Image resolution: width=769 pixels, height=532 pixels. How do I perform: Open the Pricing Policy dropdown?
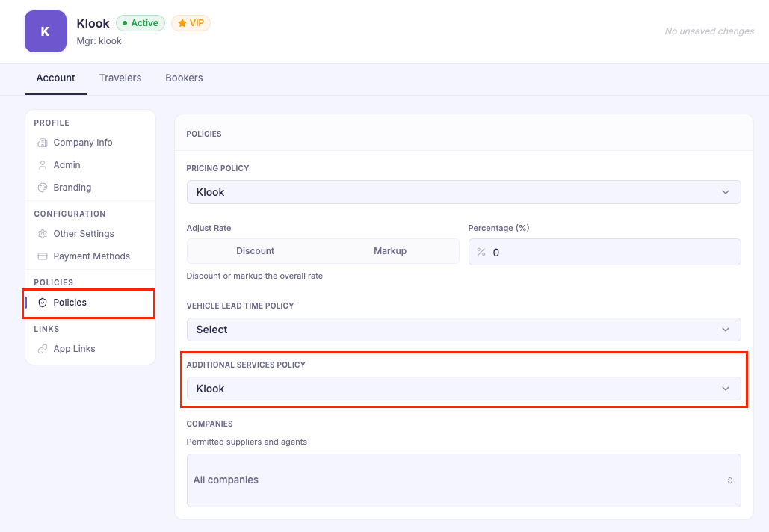click(x=463, y=192)
